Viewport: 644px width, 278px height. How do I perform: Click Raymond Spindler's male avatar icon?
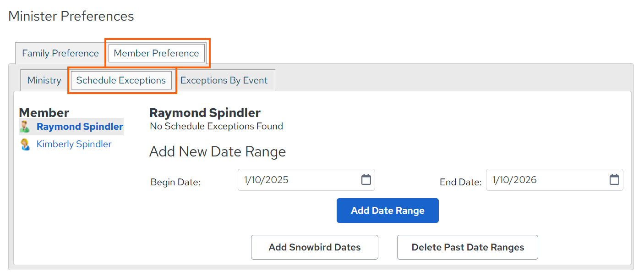coord(25,127)
